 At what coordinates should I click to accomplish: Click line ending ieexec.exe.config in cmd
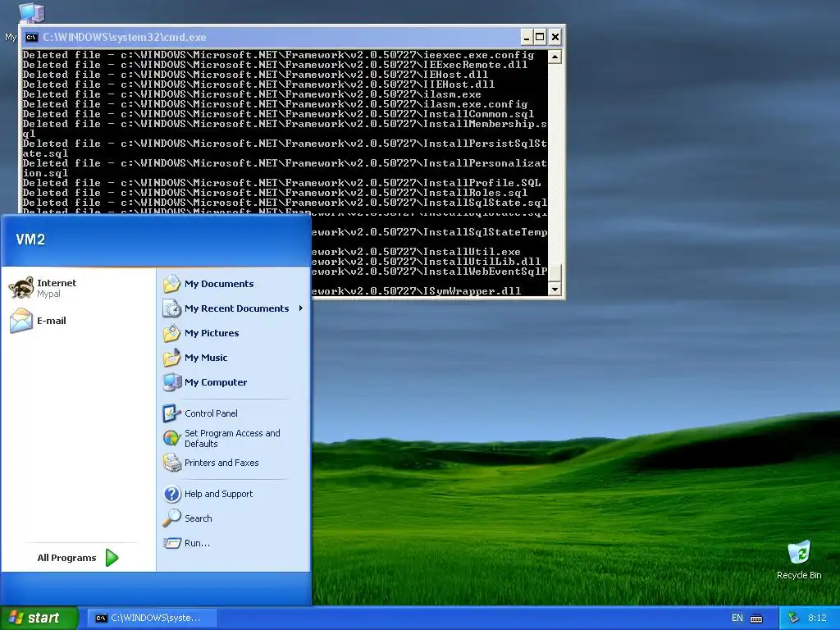[x=278, y=55]
